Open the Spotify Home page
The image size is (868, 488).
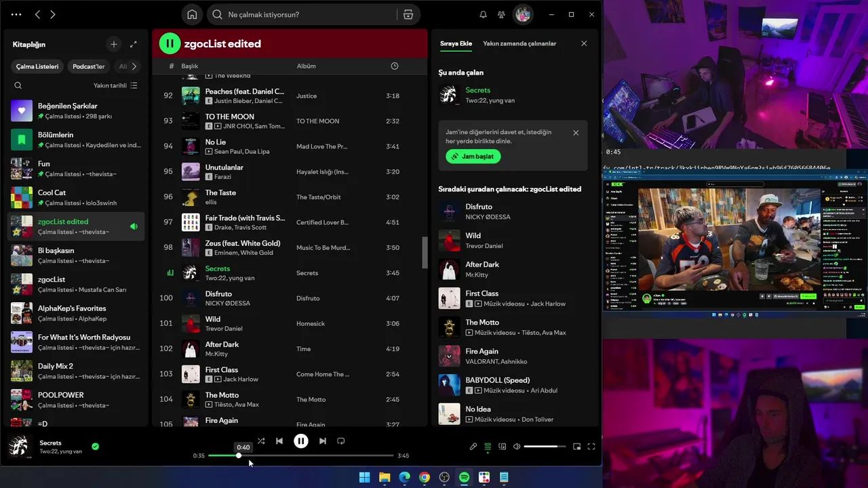192,14
